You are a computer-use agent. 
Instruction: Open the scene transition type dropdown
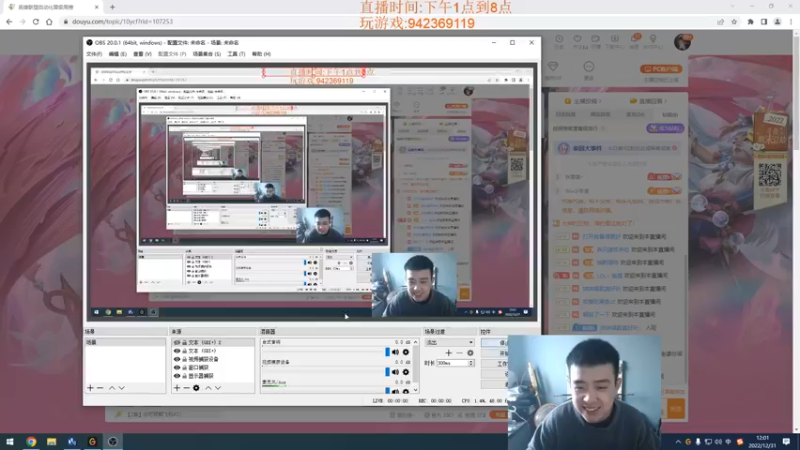(x=449, y=342)
